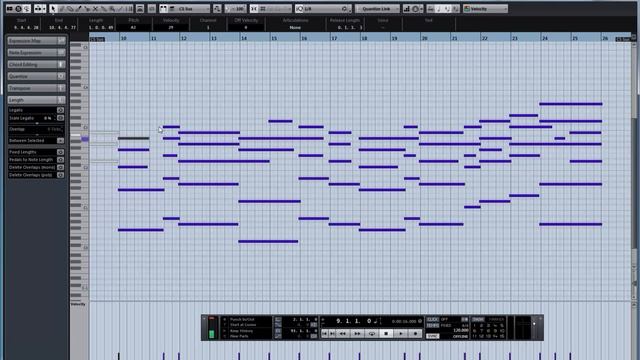This screenshot has width=640, height=360.
Task: Select the Draw pencil tool
Action: [x=62, y=9]
